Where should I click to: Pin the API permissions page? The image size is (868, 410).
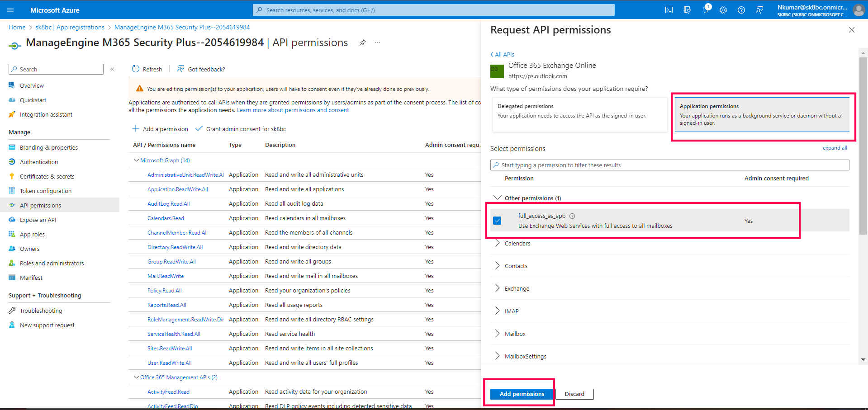[363, 42]
